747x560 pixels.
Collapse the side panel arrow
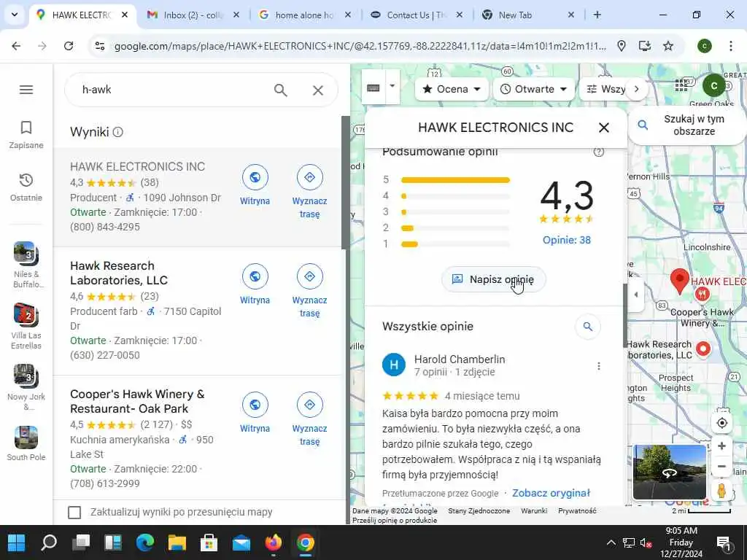click(x=635, y=295)
